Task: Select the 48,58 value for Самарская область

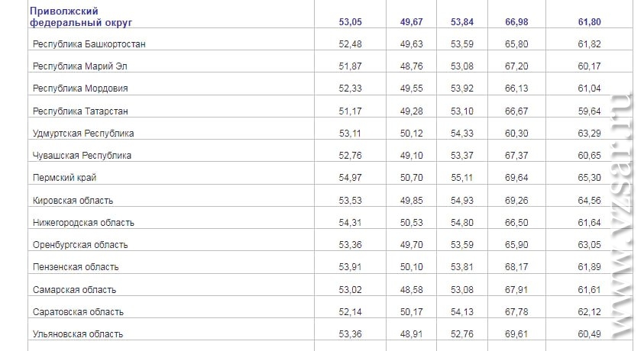Action: [412, 290]
